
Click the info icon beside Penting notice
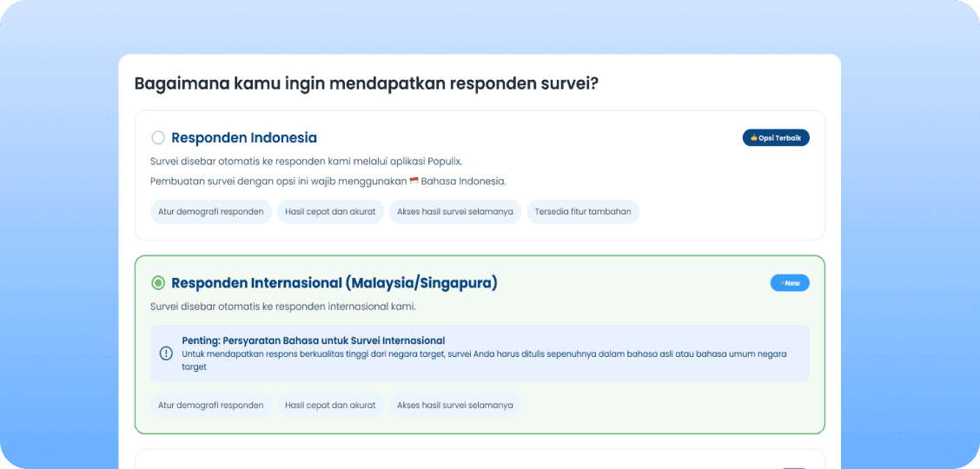tap(166, 353)
